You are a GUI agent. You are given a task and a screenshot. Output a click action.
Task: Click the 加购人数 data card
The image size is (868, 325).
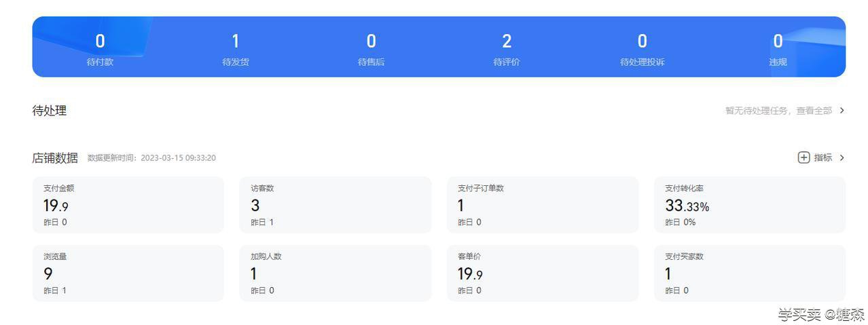point(336,273)
